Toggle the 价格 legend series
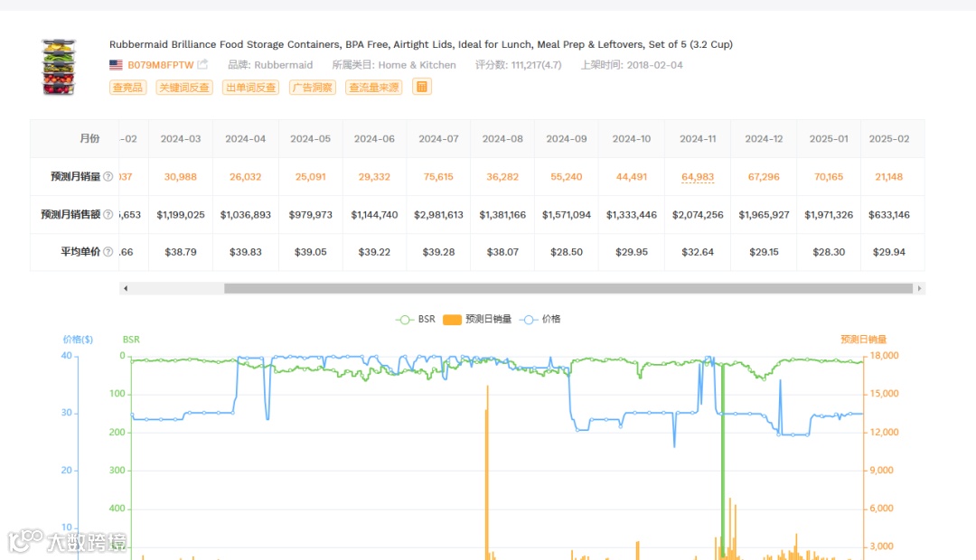976x560 pixels. tap(540, 319)
